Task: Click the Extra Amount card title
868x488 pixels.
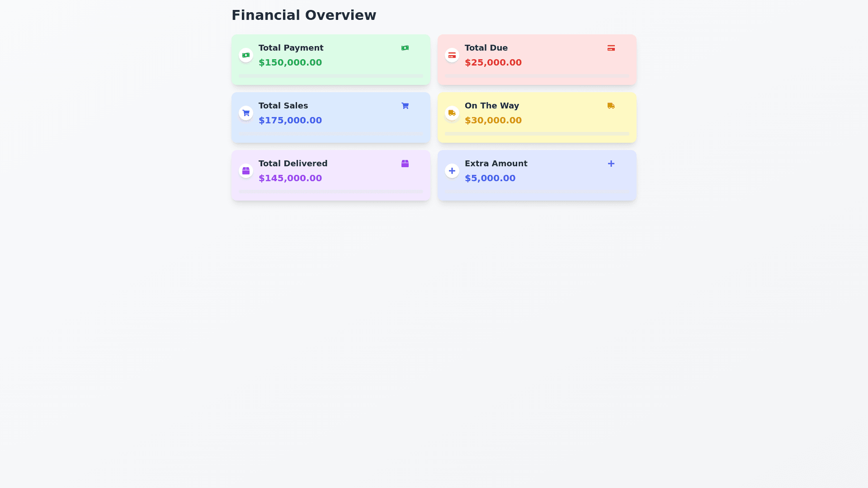Action: coord(496,164)
